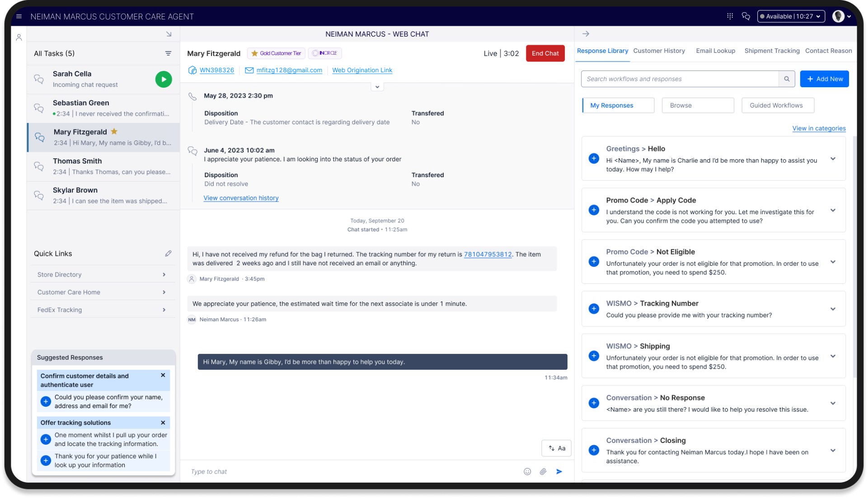Switch to the Customer History tab

tap(659, 51)
